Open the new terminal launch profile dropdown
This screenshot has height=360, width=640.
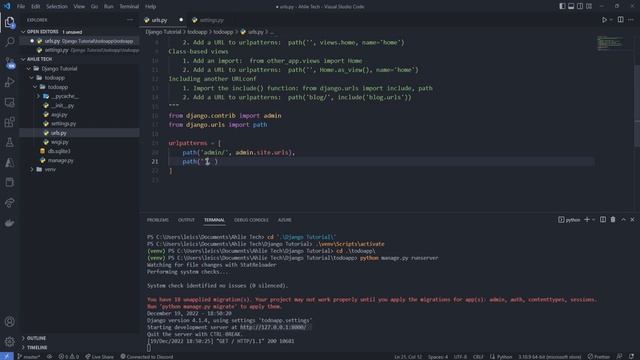tap(593, 220)
